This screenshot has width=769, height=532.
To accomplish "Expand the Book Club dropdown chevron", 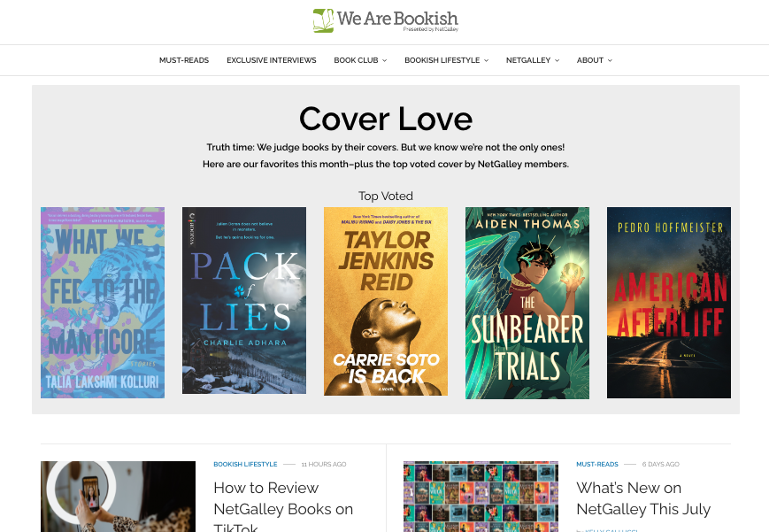I will pyautogui.click(x=384, y=60).
